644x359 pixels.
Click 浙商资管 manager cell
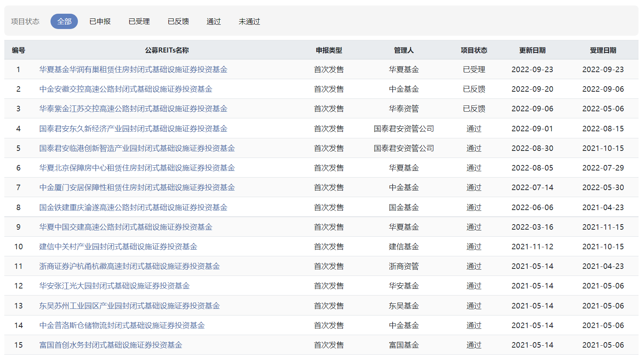404,266
